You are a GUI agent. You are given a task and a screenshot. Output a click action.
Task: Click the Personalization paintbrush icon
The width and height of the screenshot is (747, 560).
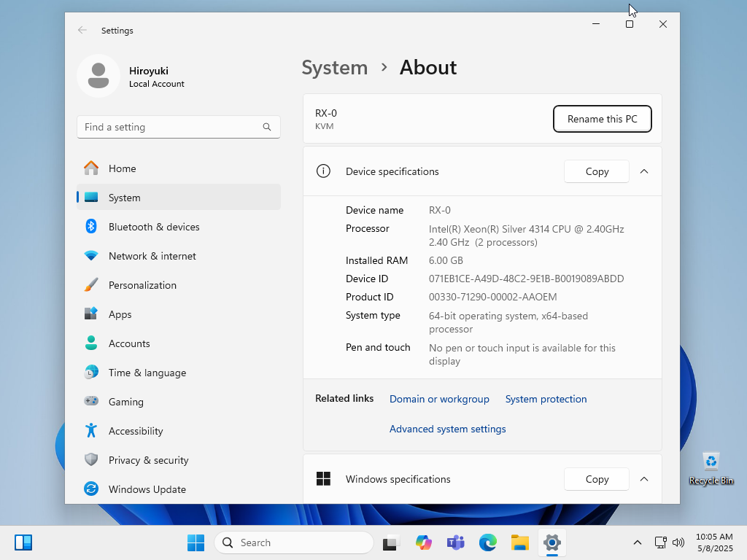(x=91, y=285)
